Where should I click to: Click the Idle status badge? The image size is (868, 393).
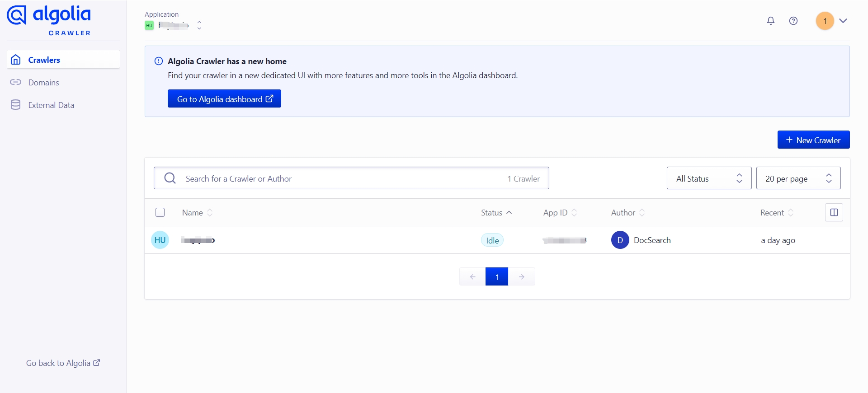click(492, 240)
